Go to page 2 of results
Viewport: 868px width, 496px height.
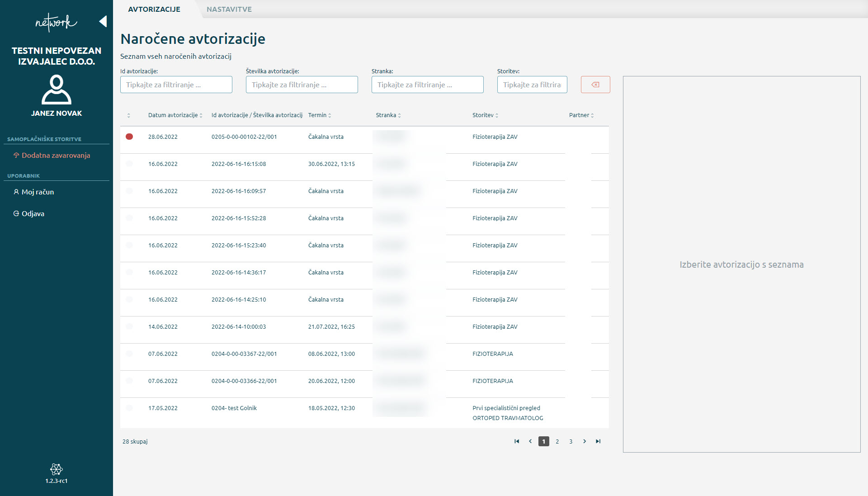coord(557,441)
